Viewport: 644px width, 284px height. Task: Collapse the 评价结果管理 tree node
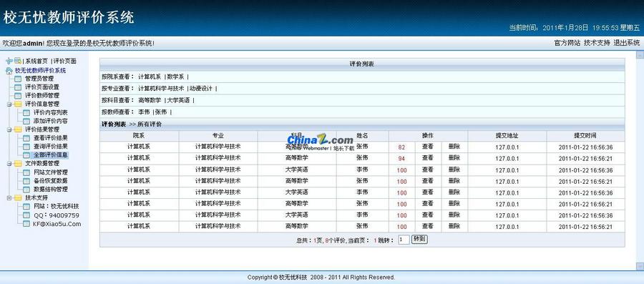[x=9, y=129]
